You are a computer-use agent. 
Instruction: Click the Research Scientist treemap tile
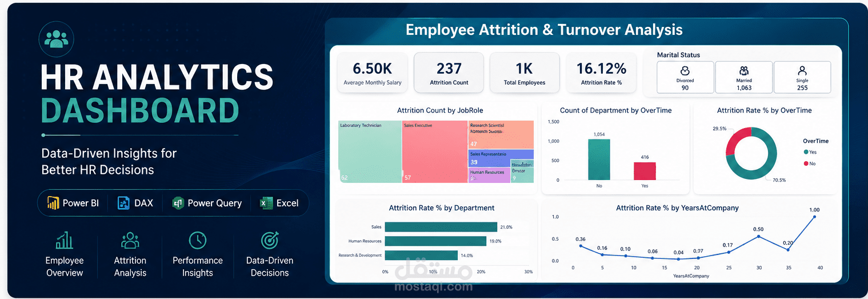click(x=501, y=134)
